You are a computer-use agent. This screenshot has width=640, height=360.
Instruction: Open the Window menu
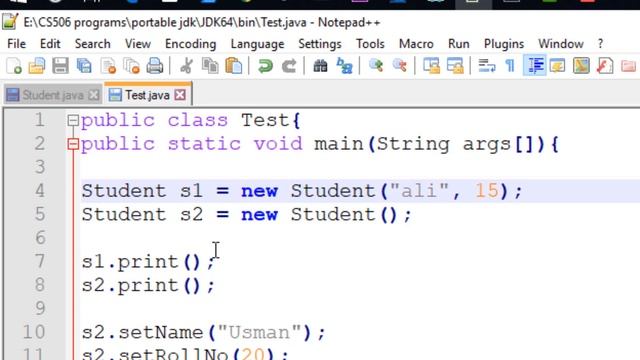[x=560, y=44]
